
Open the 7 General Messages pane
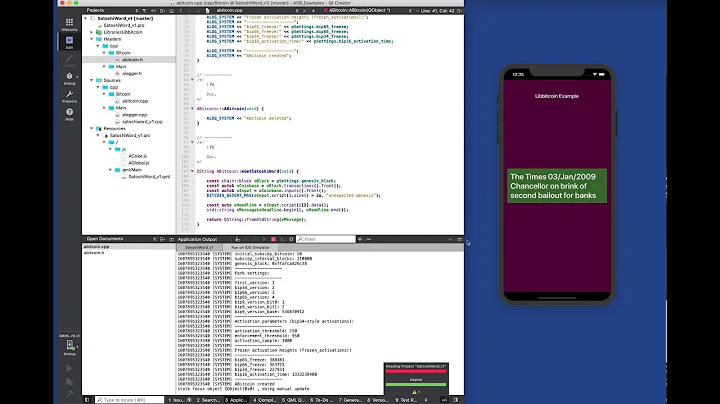pyautogui.click(x=350, y=400)
